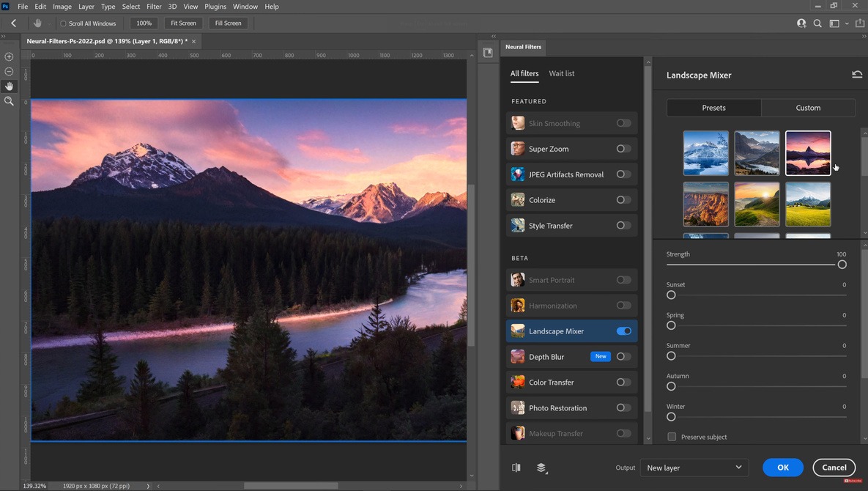This screenshot has width=868, height=491.
Task: Click the Fit Screen button
Action: [x=182, y=23]
